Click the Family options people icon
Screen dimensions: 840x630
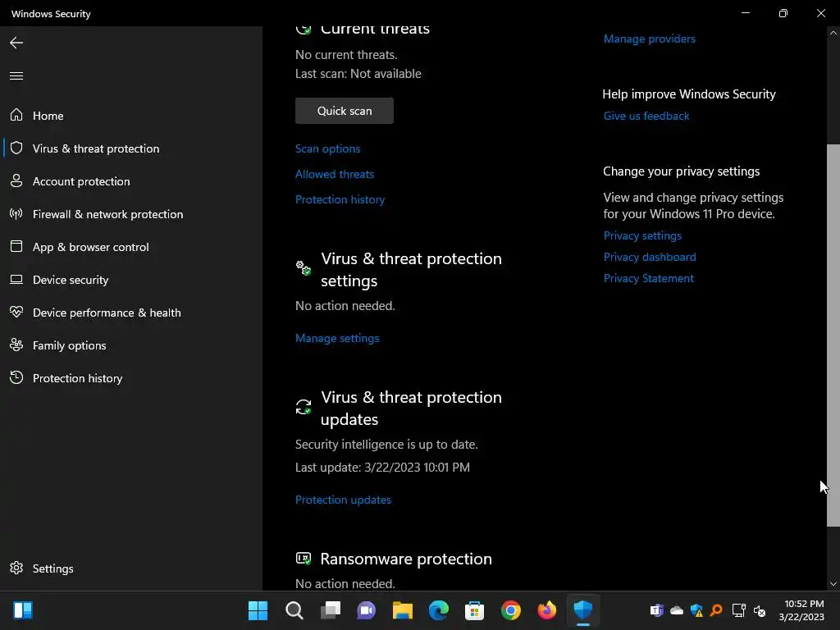click(x=16, y=345)
